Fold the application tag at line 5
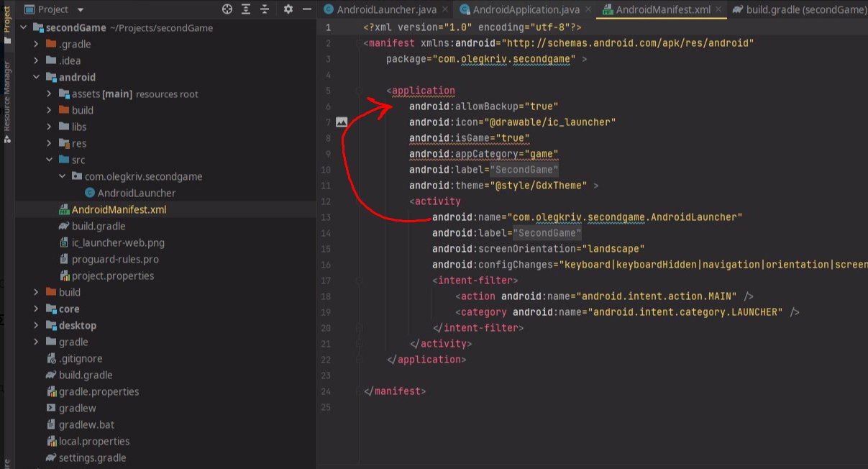The height and width of the screenshot is (469, 868). point(357,91)
